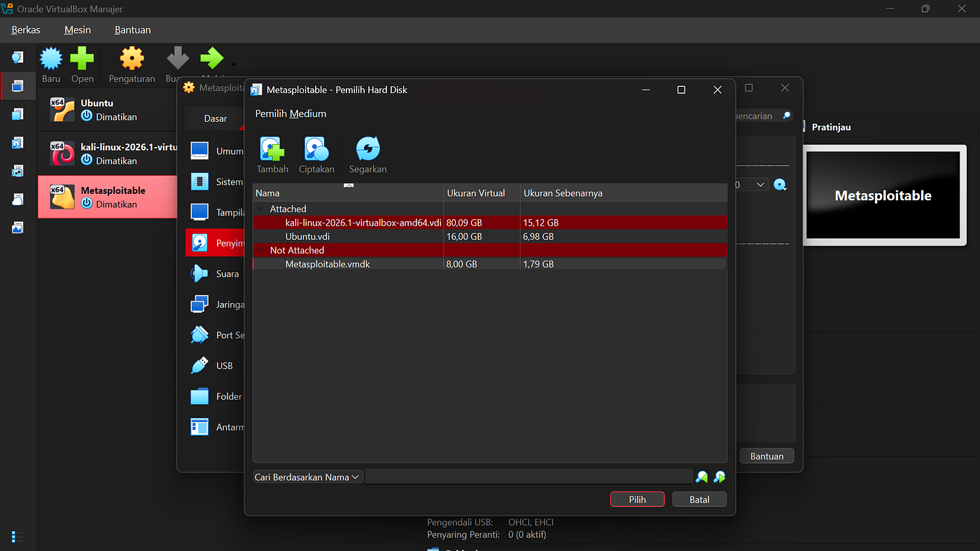This screenshot has height=551, width=980.
Task: Click the Tambah (add disk) icon
Action: point(272,148)
